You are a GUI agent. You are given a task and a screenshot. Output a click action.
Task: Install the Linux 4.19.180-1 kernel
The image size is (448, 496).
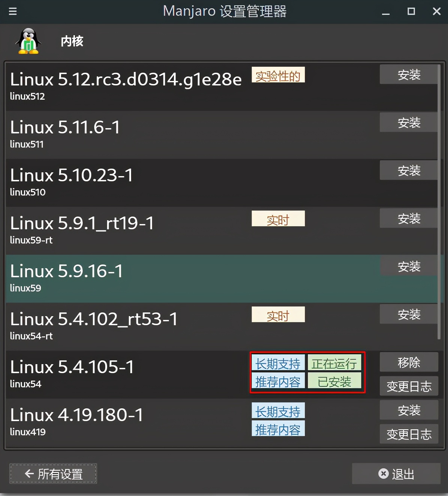tap(409, 410)
